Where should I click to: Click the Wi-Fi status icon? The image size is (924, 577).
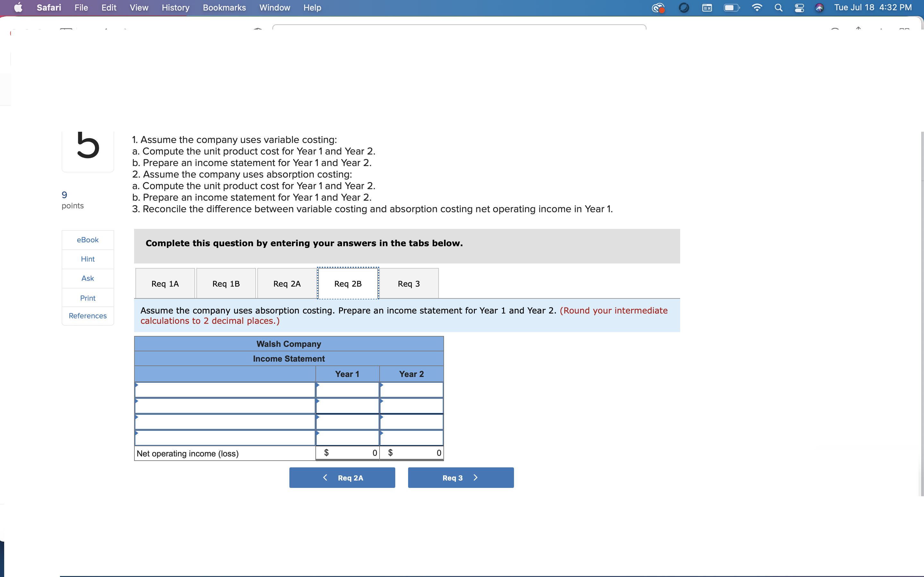[757, 8]
